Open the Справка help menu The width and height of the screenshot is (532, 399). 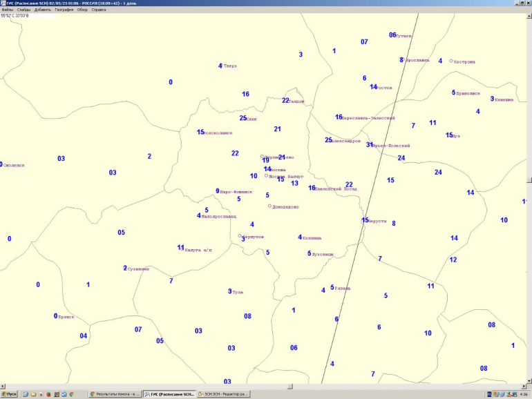(x=99, y=10)
